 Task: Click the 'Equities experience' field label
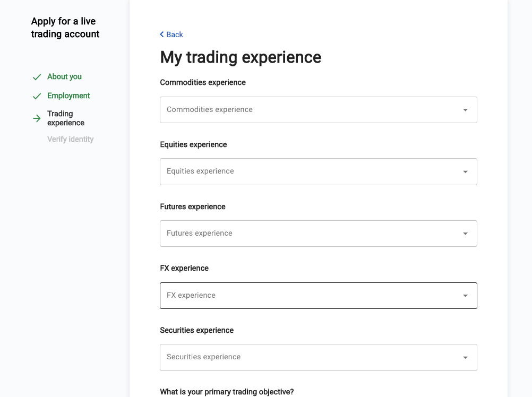pos(193,144)
